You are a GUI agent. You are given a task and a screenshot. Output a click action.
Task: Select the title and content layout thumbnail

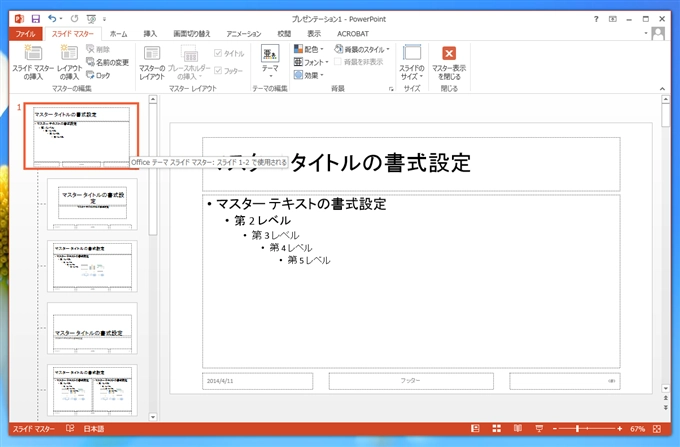(92, 266)
